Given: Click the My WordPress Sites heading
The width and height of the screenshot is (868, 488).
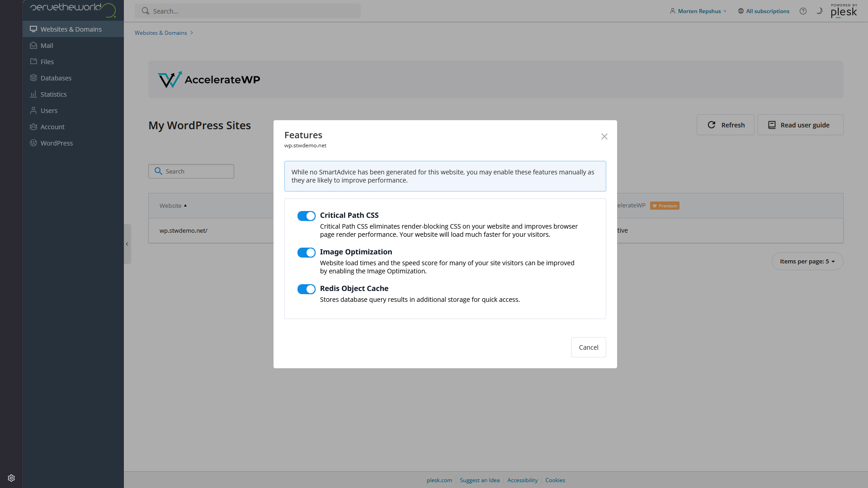Looking at the screenshot, I should coord(199,125).
